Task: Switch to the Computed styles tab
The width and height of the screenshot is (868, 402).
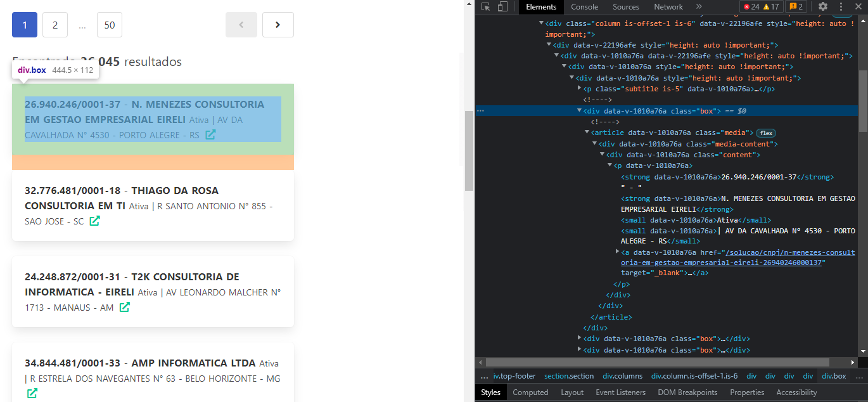Action: pyautogui.click(x=530, y=392)
